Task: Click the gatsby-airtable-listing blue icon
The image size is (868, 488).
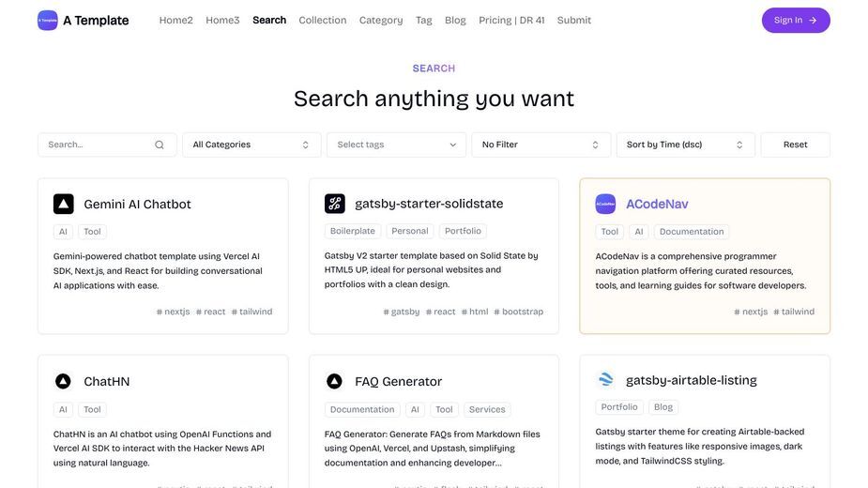Action: [606, 379]
